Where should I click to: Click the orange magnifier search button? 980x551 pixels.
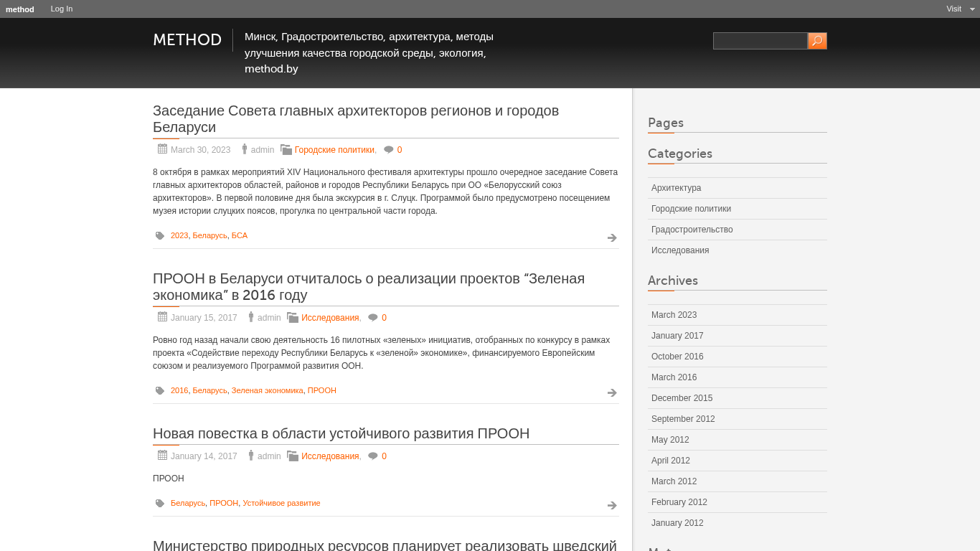pyautogui.click(x=817, y=41)
